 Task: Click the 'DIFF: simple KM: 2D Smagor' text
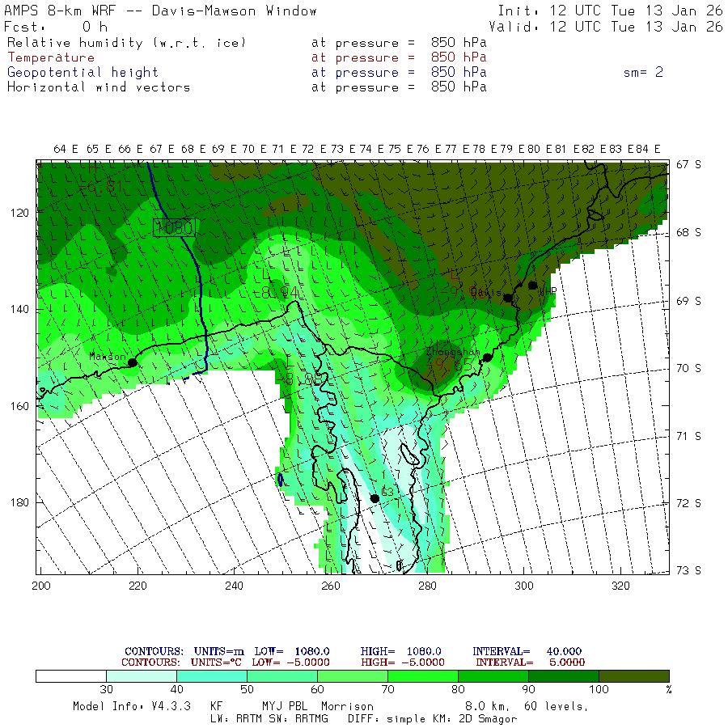(x=432, y=719)
